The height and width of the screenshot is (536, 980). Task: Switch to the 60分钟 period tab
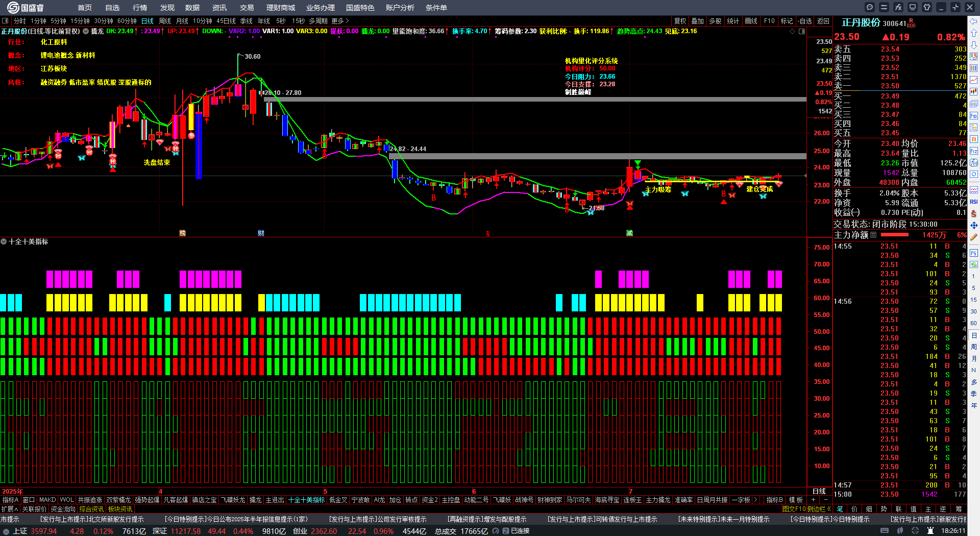127,21
